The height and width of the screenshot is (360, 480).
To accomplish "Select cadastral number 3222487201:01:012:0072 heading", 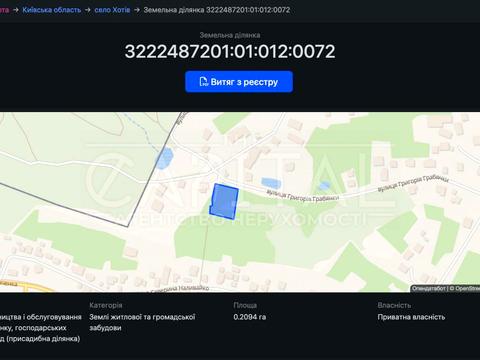I will [x=230, y=51].
